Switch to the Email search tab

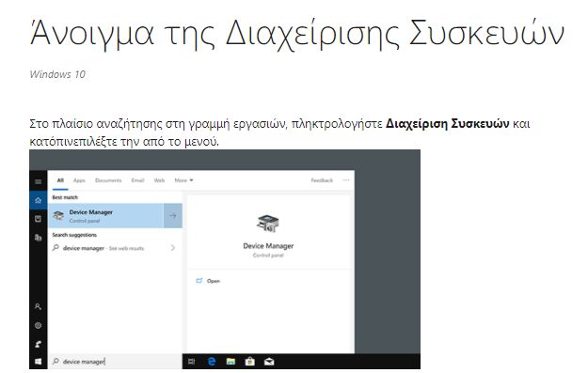pyautogui.click(x=137, y=180)
